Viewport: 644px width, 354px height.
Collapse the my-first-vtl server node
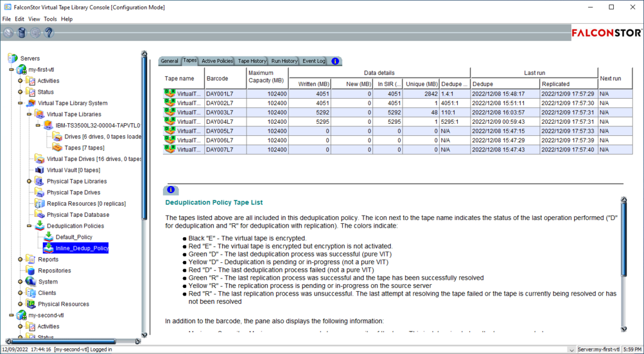(11, 70)
